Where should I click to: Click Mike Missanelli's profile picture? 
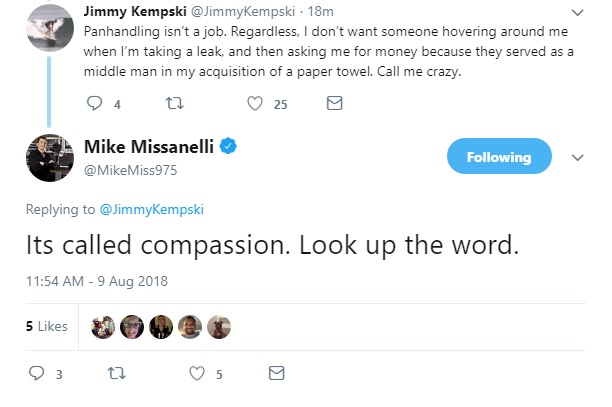(46, 157)
